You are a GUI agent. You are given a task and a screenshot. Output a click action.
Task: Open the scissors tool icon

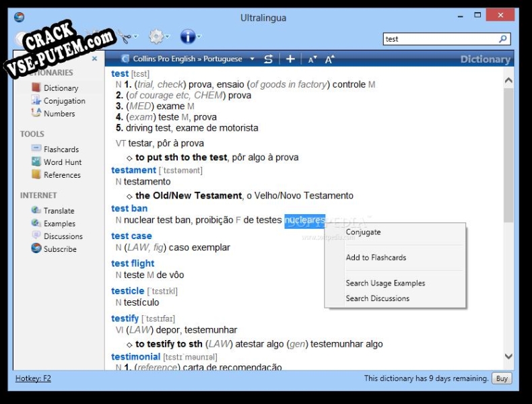point(125,36)
